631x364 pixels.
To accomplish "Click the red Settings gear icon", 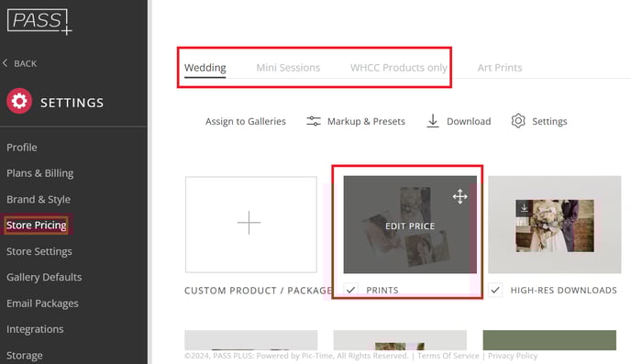I will click(19, 101).
